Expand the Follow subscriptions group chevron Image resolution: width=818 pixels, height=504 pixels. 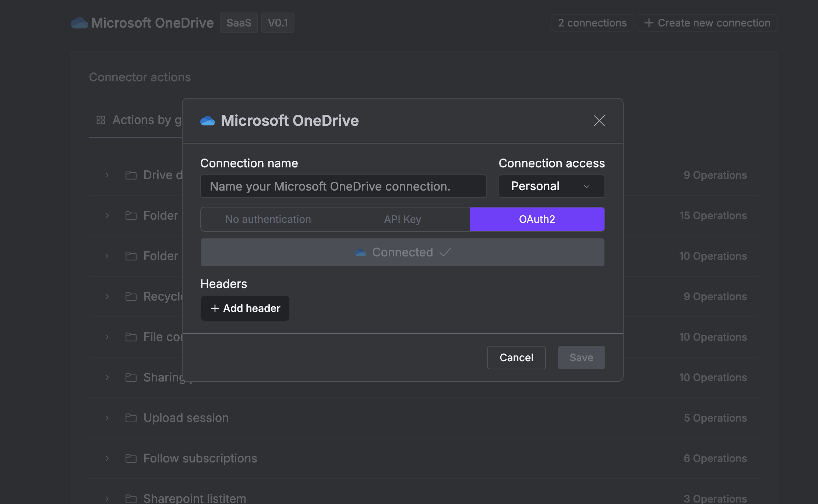[x=107, y=458]
